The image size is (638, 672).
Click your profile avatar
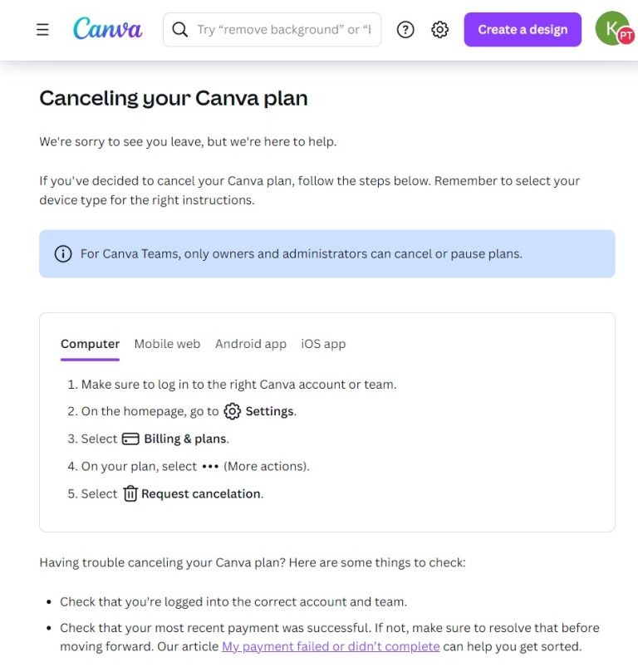(611, 28)
